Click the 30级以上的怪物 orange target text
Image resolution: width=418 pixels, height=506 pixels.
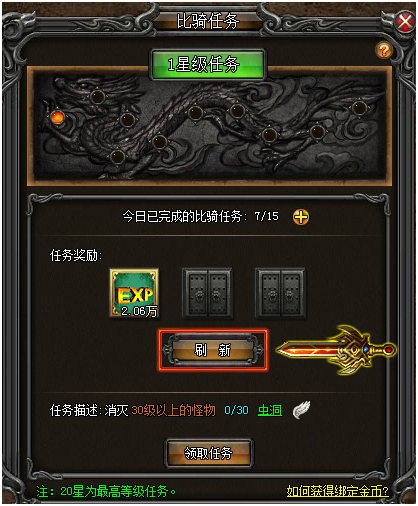point(173,410)
